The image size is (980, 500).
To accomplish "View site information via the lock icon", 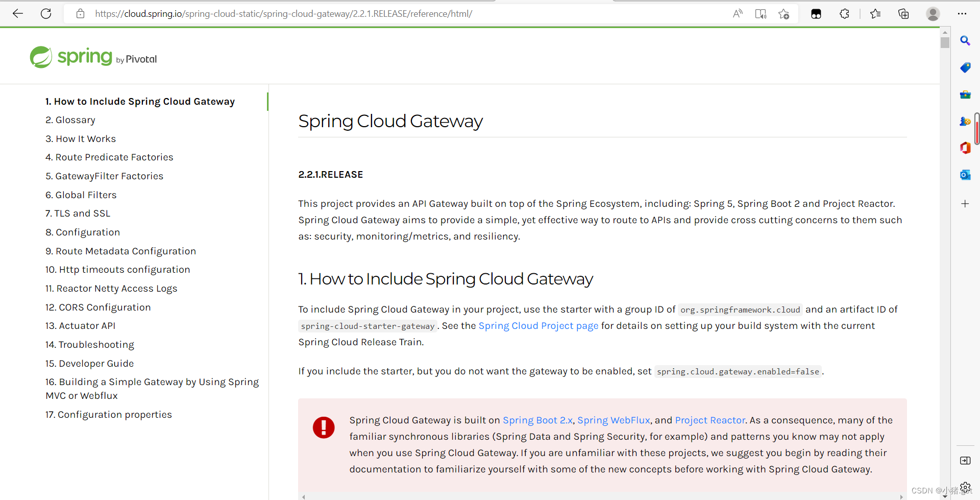I will pos(80,14).
